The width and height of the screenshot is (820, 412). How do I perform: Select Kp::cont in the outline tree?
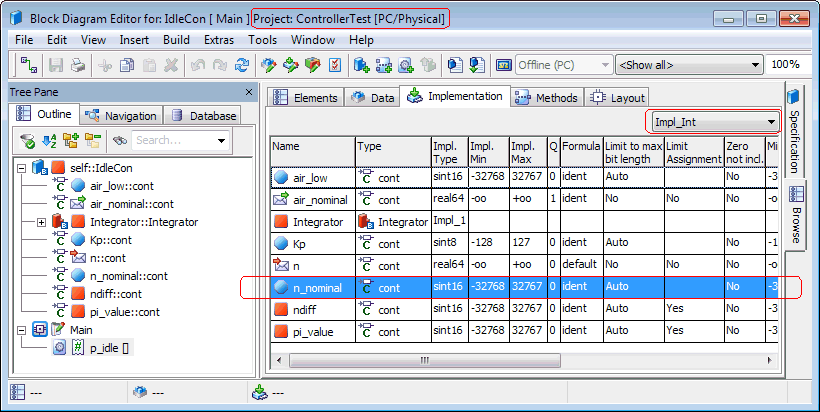point(111,241)
